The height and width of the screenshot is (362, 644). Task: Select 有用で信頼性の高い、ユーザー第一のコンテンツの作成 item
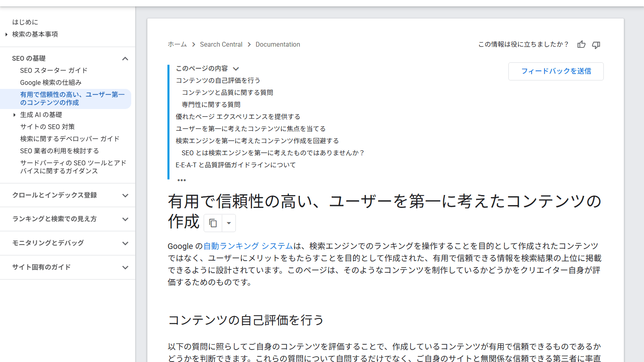(66, 99)
